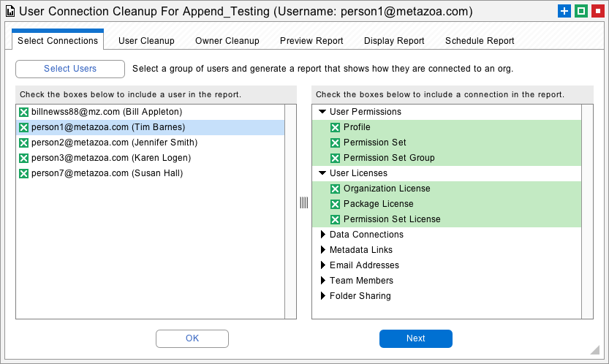Click the Select Users button
Image resolution: width=609 pixels, height=364 pixels.
click(70, 69)
